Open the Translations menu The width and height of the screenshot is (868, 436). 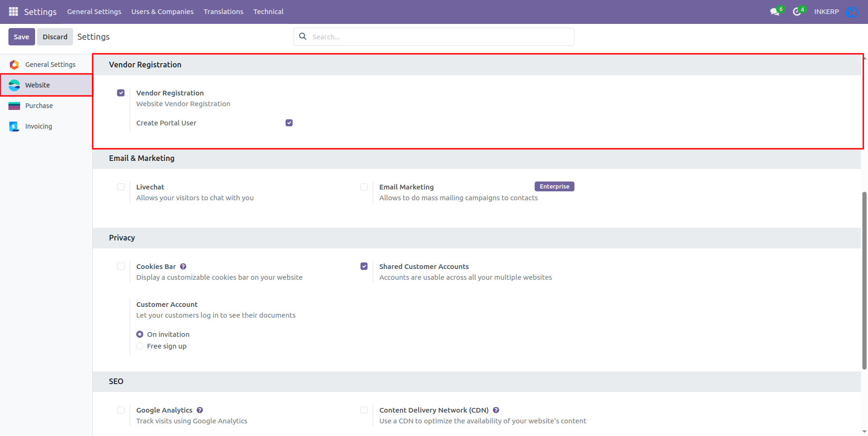click(x=223, y=12)
